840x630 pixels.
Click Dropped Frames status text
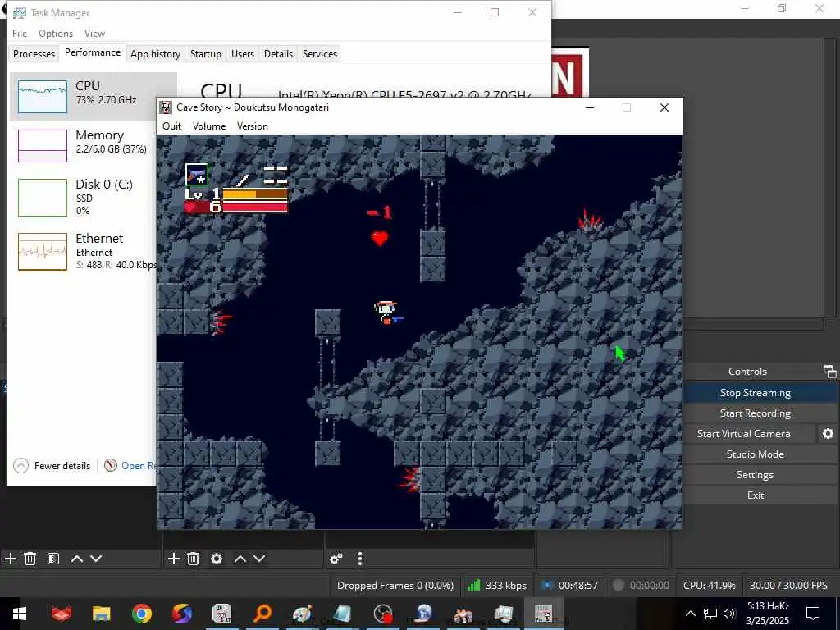point(395,585)
